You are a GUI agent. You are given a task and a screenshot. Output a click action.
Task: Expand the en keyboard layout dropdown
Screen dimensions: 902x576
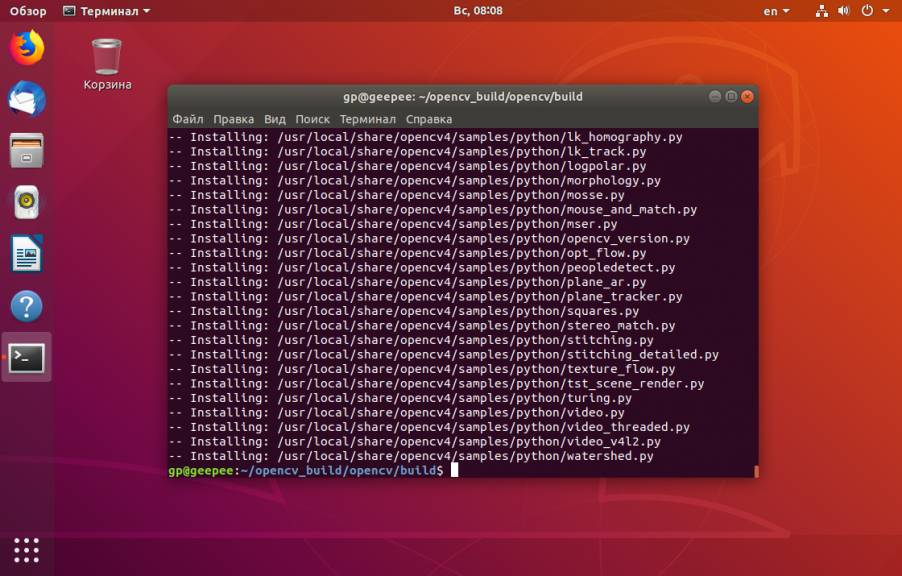[777, 11]
